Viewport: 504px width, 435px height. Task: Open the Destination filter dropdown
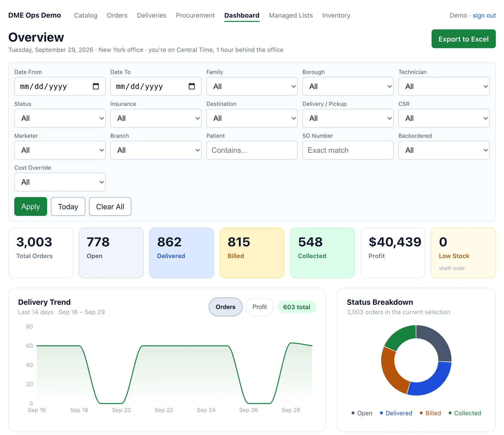pyautogui.click(x=252, y=118)
